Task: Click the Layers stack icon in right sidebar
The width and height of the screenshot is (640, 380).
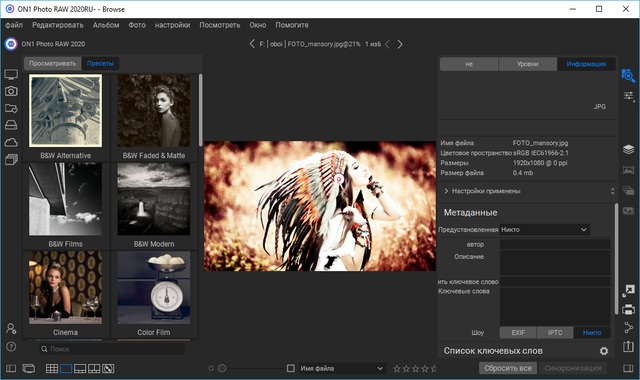Action: pyautogui.click(x=628, y=149)
